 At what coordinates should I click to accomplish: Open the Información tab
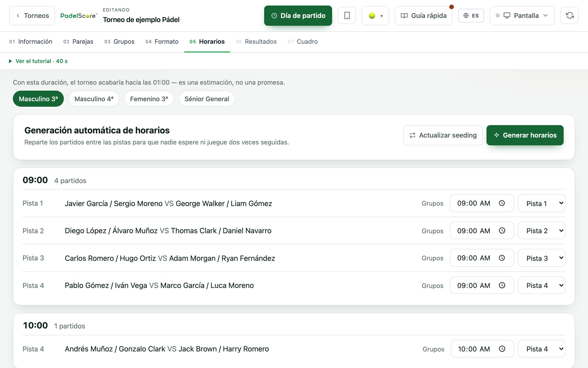click(x=31, y=42)
